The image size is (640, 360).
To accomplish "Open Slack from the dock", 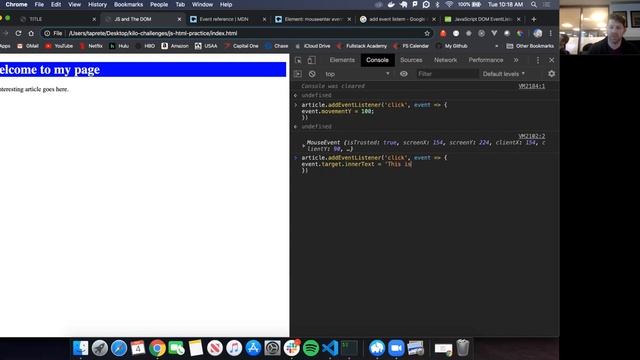I will point(291,348).
